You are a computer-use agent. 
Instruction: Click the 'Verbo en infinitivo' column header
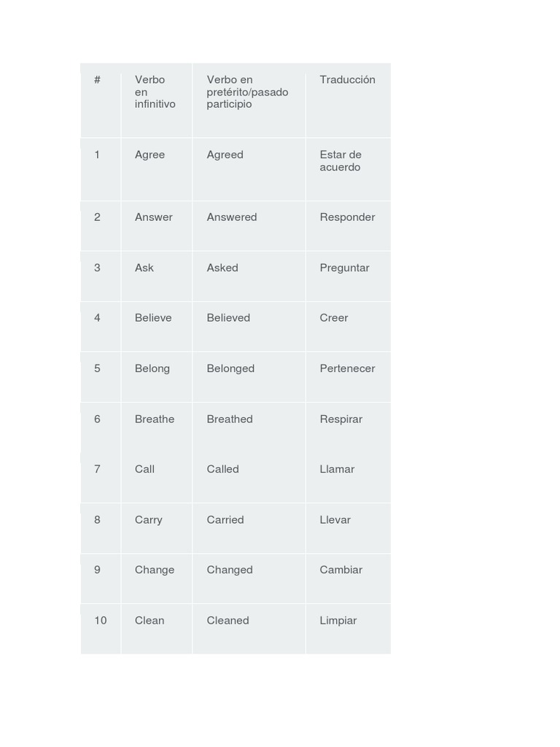pos(155,92)
